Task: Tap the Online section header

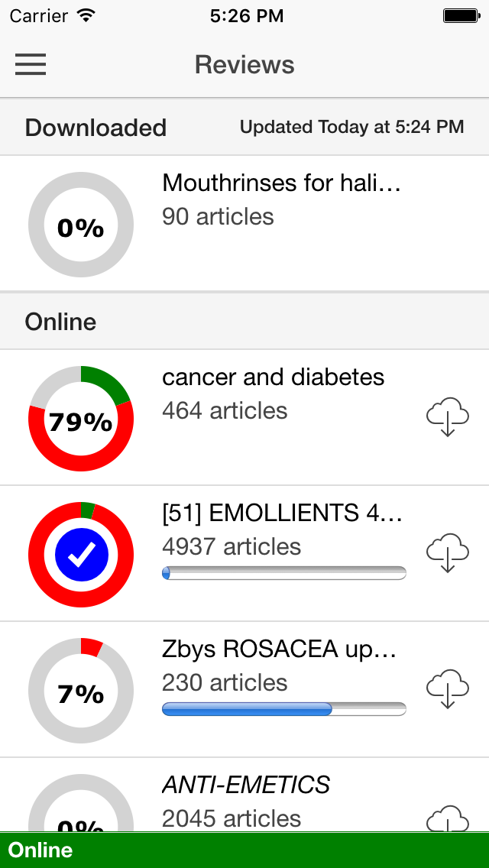Action: pyautogui.click(x=244, y=322)
